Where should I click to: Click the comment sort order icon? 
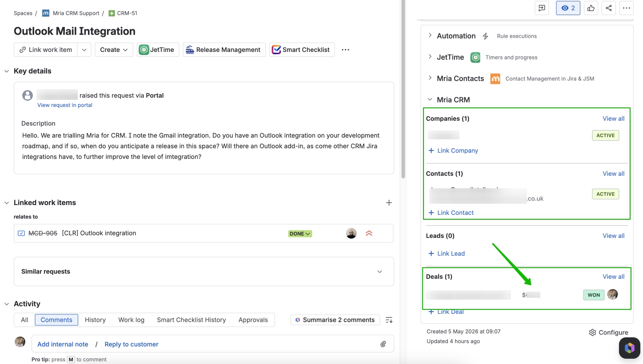pos(389,320)
